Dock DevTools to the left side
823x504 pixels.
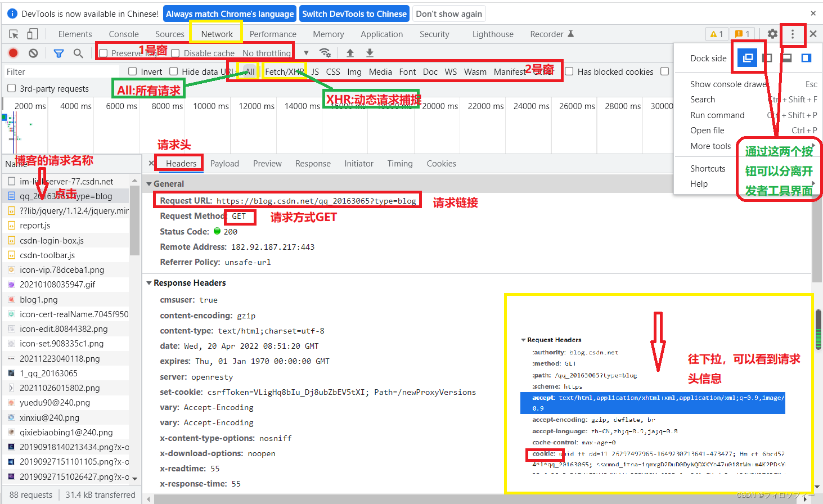click(x=767, y=58)
